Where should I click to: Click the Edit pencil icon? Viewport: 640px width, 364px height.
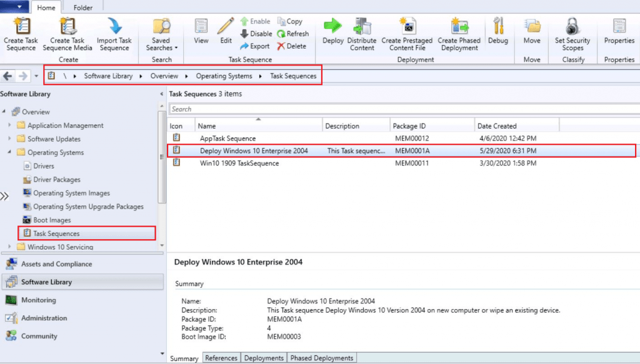tap(225, 26)
